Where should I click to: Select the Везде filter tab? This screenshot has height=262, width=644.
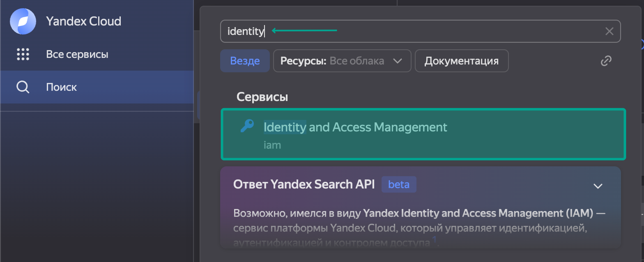[245, 61]
